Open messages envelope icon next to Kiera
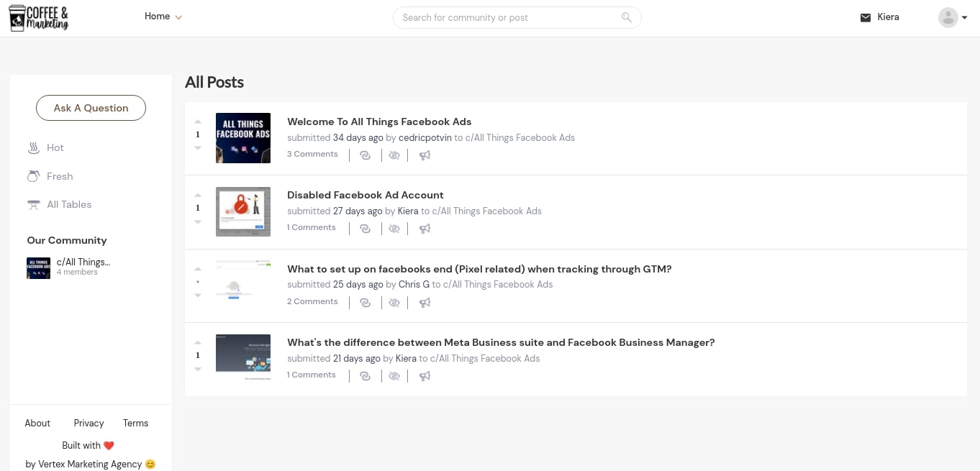This screenshot has height=471, width=980. 866,17
